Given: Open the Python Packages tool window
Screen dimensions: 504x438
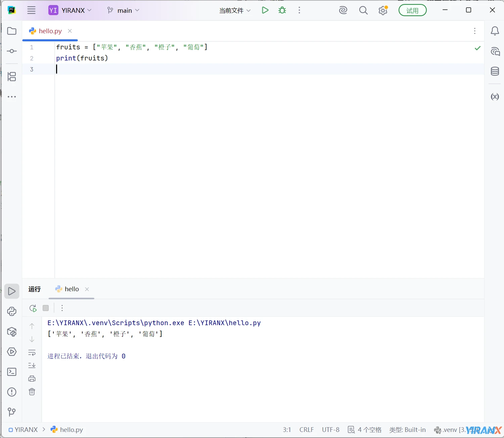Looking at the screenshot, I should tap(12, 332).
